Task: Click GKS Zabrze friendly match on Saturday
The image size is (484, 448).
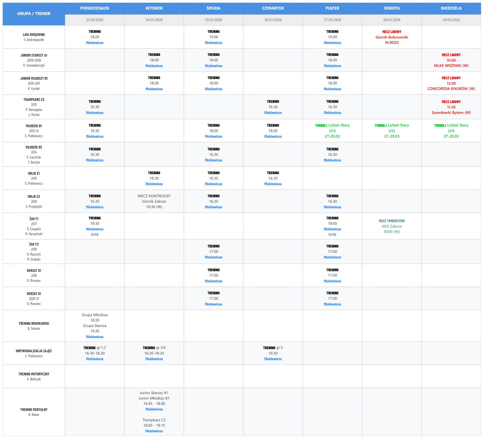Action: (391, 226)
